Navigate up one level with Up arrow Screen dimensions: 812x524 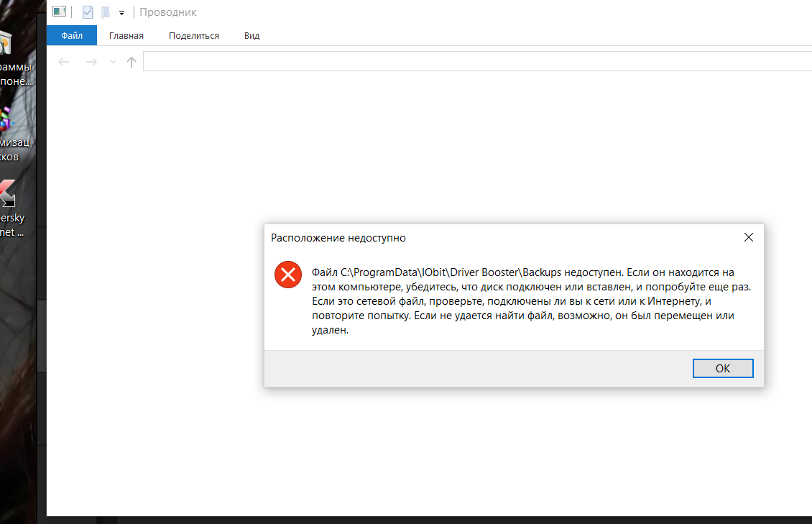click(x=132, y=62)
